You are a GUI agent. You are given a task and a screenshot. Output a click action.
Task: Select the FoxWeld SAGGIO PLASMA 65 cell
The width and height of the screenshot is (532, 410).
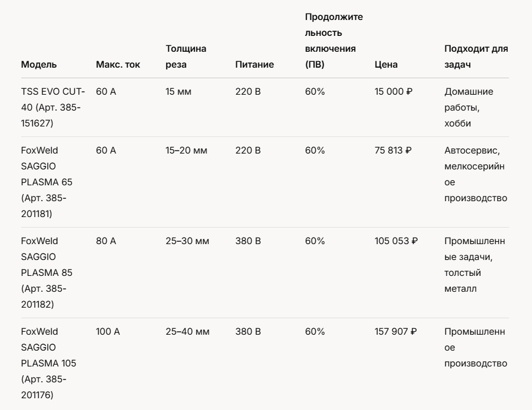(x=47, y=182)
